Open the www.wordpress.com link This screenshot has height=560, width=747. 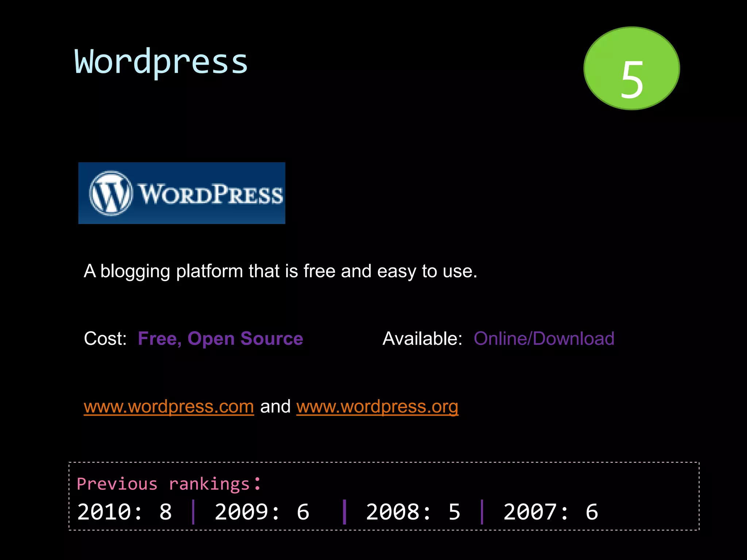(169, 407)
